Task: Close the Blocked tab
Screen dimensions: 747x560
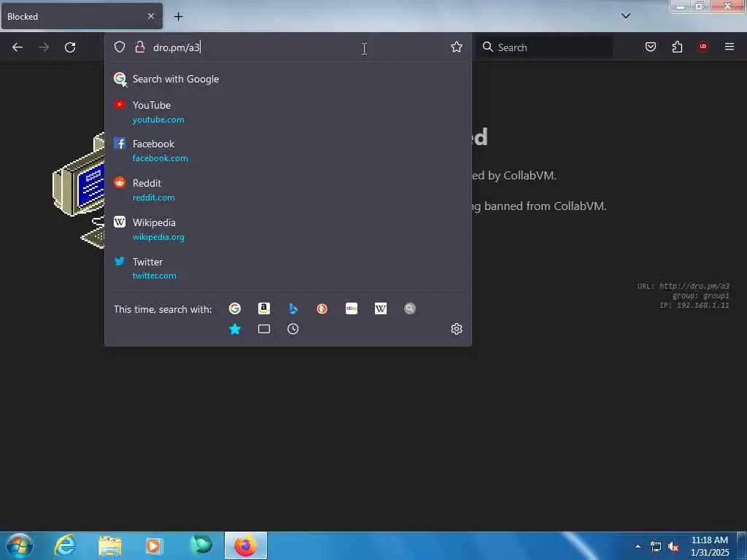Action: (150, 16)
